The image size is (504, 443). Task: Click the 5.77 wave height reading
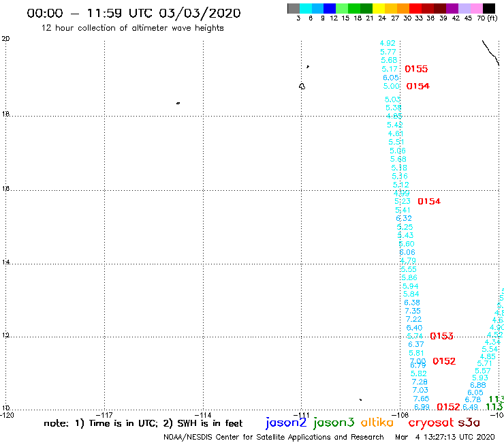click(x=388, y=52)
